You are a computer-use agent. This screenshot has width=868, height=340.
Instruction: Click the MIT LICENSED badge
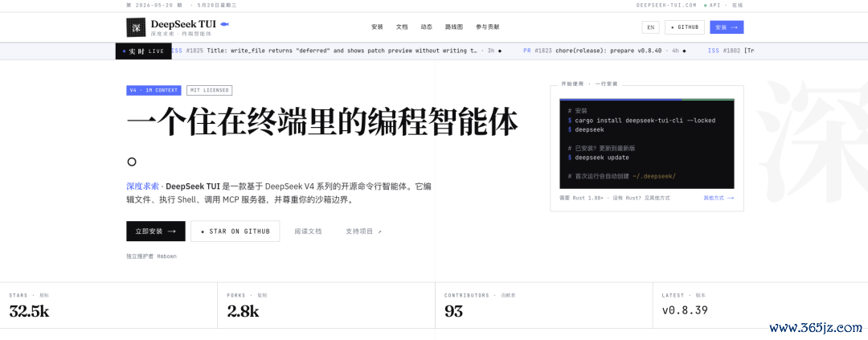coord(209,90)
